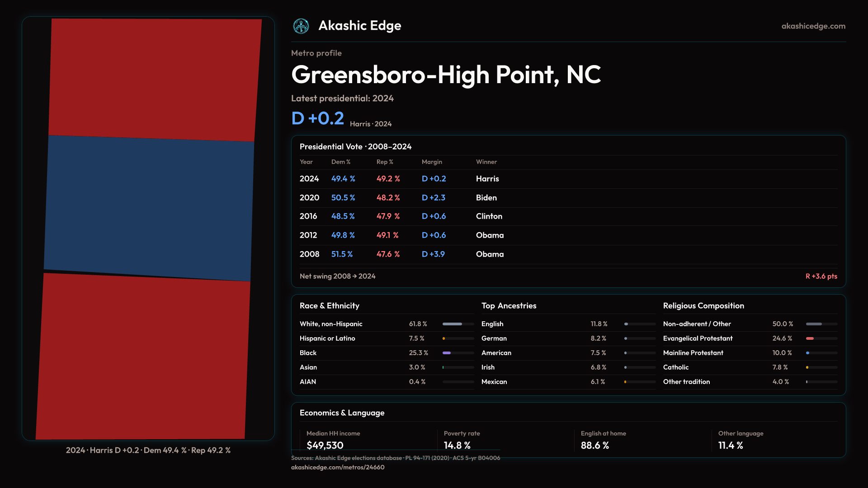This screenshot has height=488, width=868.
Task: Click the Poverty rate 14.8 % stat
Action: pyautogui.click(x=457, y=446)
